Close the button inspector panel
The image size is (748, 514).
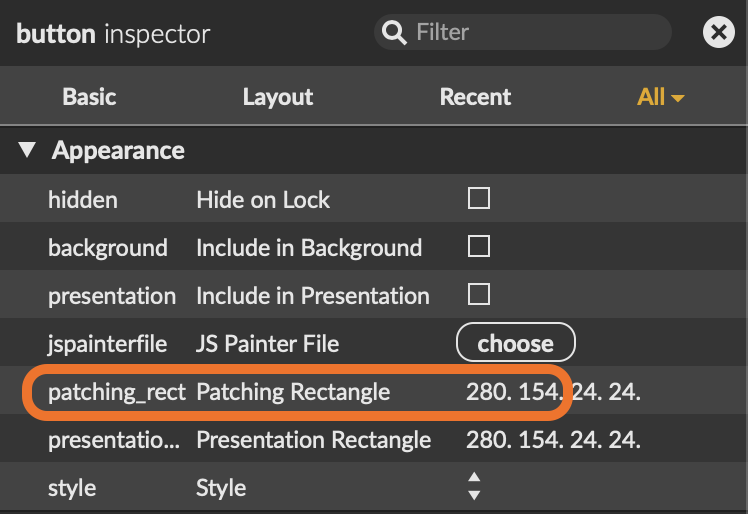(718, 33)
